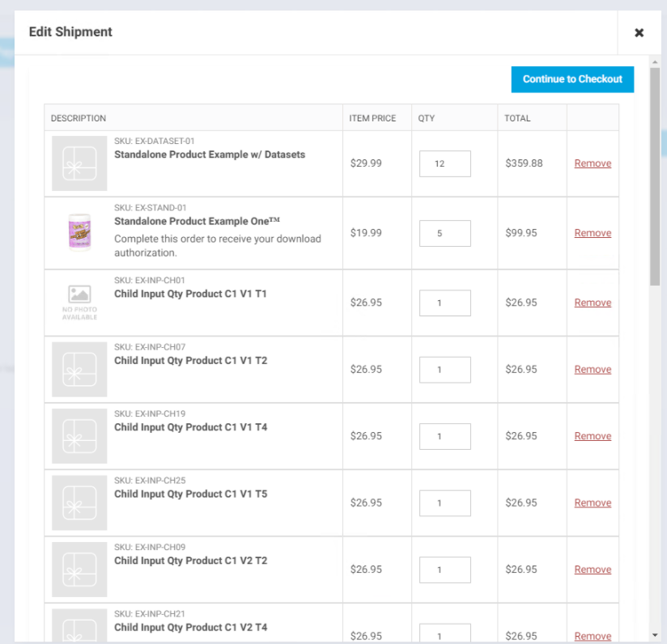Close the Edit Shipment dialog
The image size is (667, 644).
coord(639,32)
